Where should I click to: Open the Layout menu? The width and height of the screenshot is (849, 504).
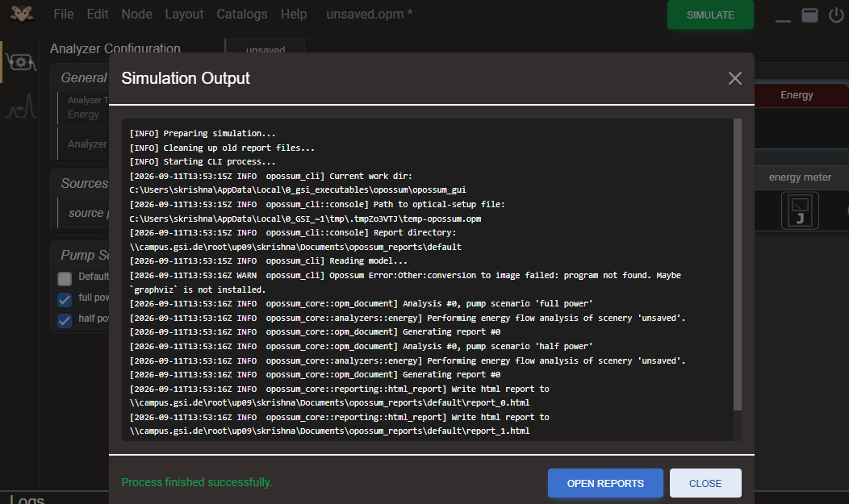184,14
